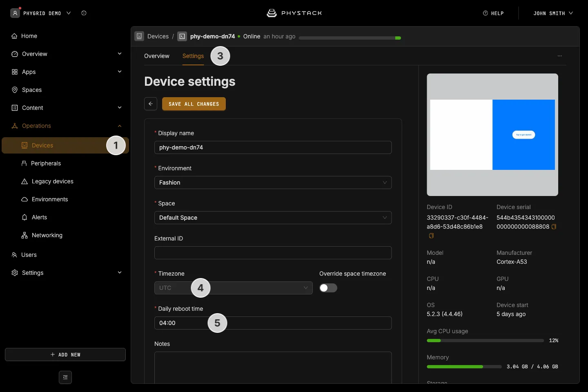Switch to the Overview tab
This screenshot has height=392, width=588.
click(157, 56)
